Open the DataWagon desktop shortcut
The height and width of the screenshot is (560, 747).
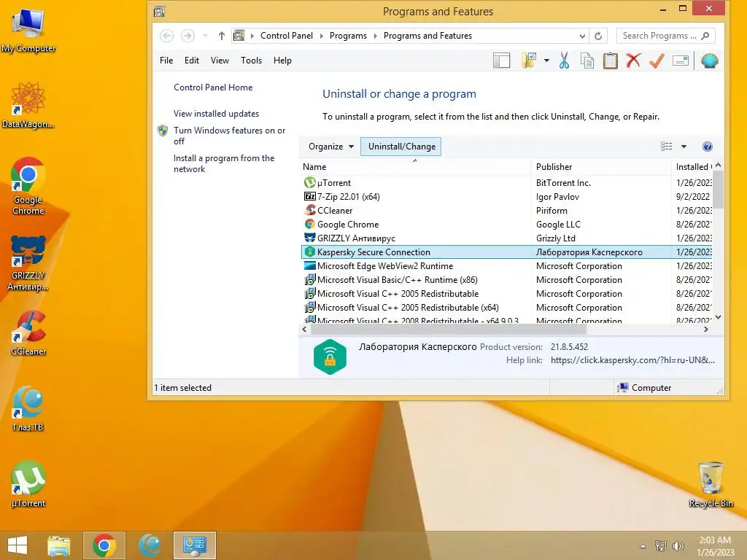[x=28, y=105]
